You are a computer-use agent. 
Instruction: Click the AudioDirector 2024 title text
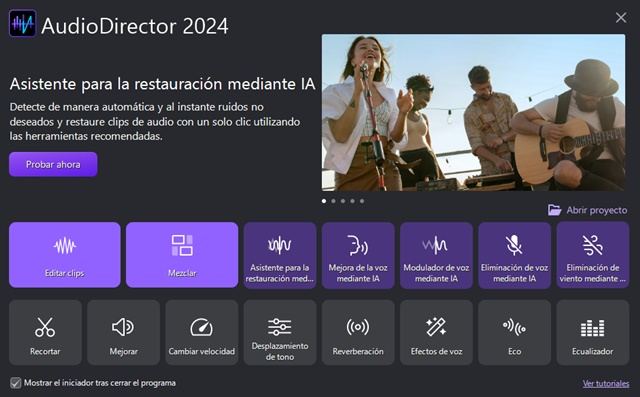click(x=135, y=26)
